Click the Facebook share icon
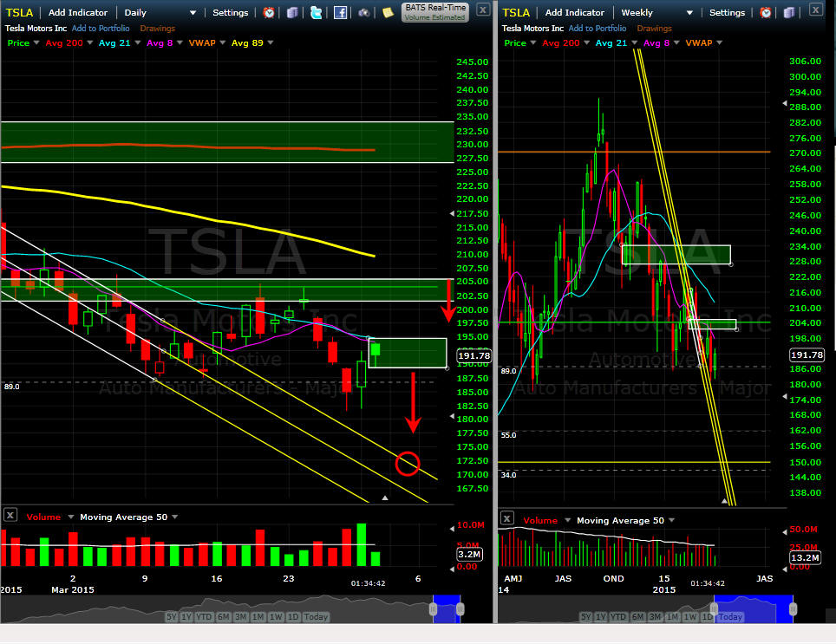The width and height of the screenshot is (836, 644). 341,12
